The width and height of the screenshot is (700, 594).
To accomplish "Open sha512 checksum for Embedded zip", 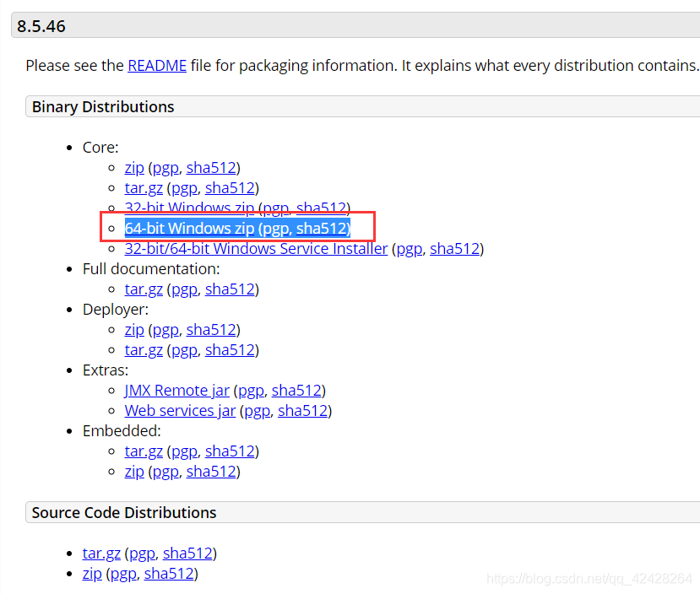I will pos(211,472).
